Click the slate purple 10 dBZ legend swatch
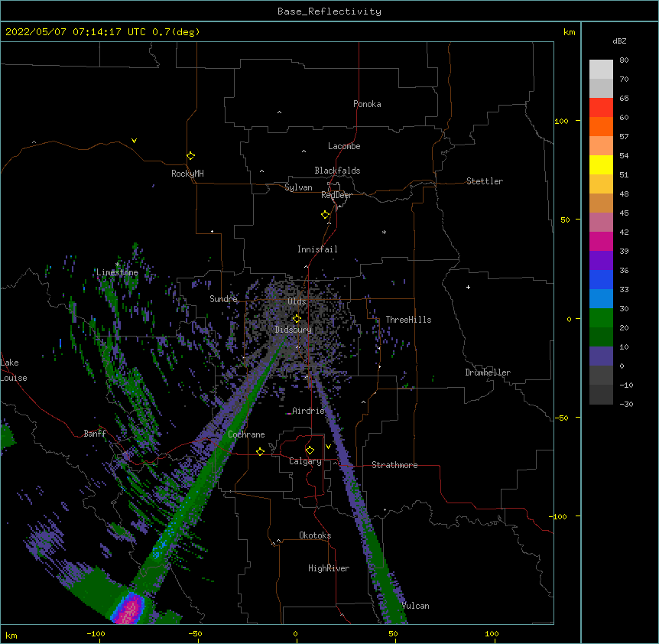 tap(601, 356)
